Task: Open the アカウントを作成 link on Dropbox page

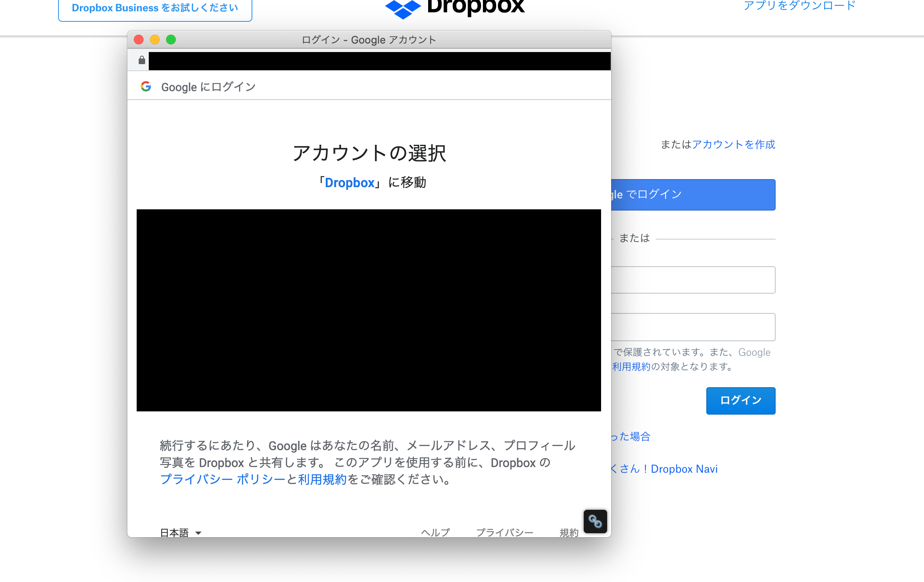Action: coord(734,144)
